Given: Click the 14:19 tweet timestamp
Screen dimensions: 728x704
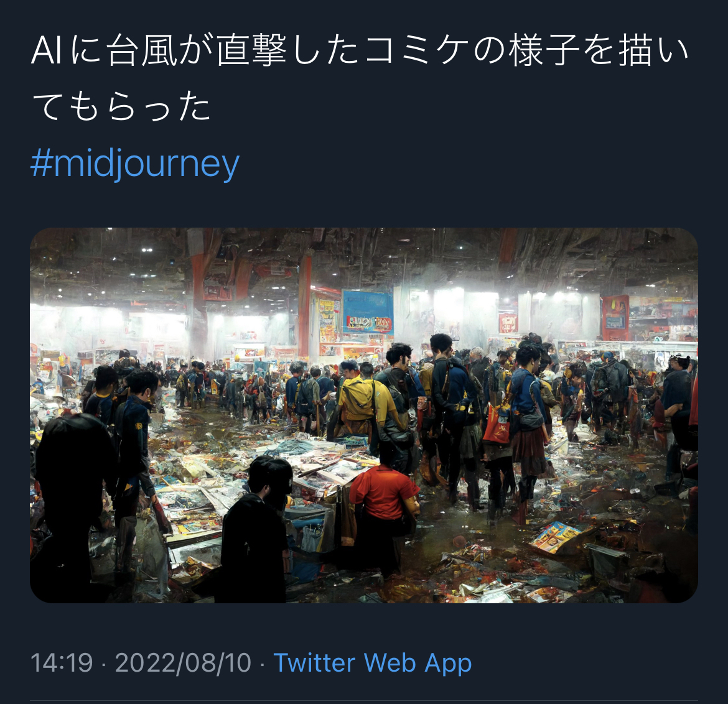Looking at the screenshot, I should (62, 663).
